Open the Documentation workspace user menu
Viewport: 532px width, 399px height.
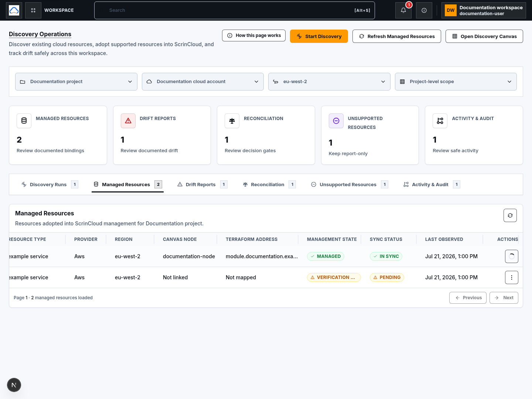(484, 10)
